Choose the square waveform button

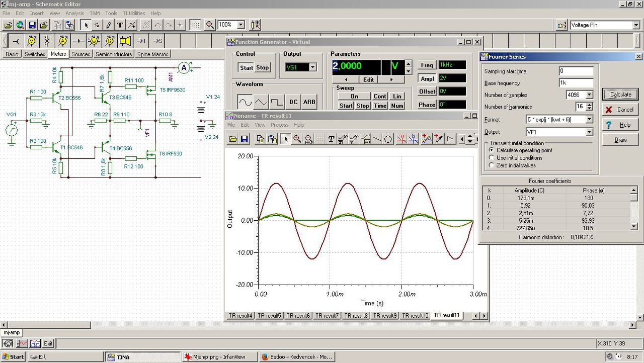tap(277, 102)
